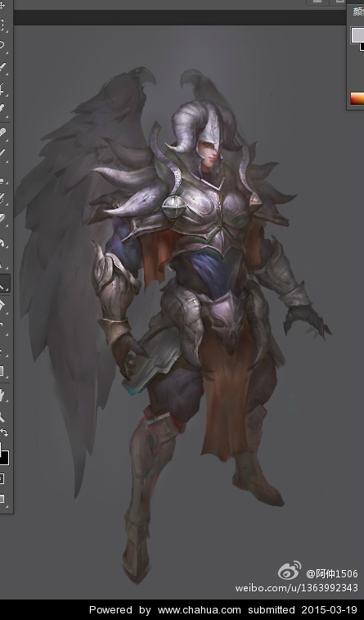This screenshot has height=620, width=364.
Task: Change screen mode at toolbar bottom
Action: coord(2,499)
